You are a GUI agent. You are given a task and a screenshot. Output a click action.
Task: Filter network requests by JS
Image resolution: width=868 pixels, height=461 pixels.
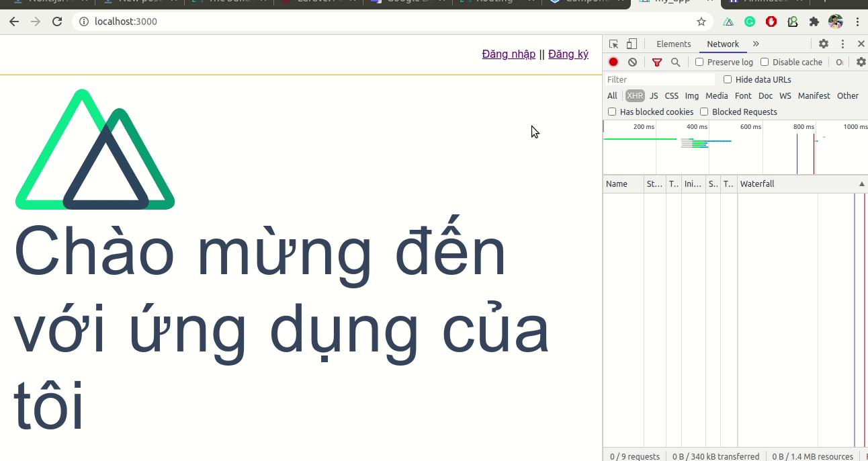[654, 95]
